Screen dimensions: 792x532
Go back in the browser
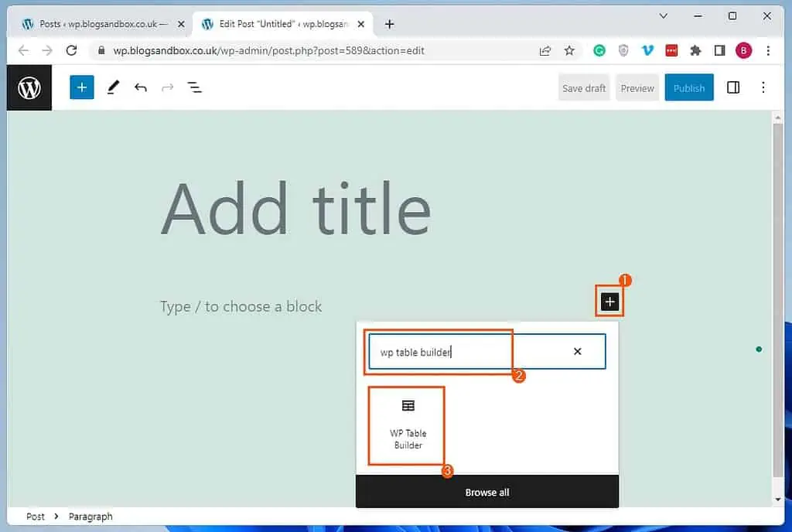click(23, 50)
